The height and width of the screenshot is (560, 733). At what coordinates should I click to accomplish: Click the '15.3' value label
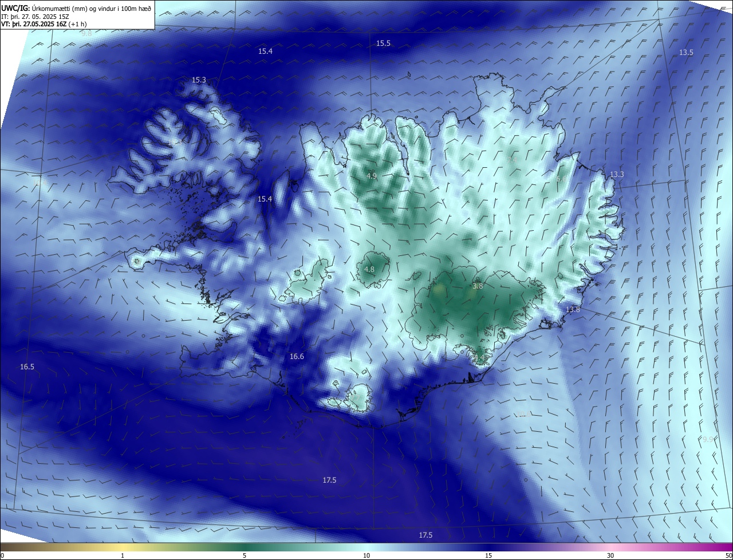(199, 80)
